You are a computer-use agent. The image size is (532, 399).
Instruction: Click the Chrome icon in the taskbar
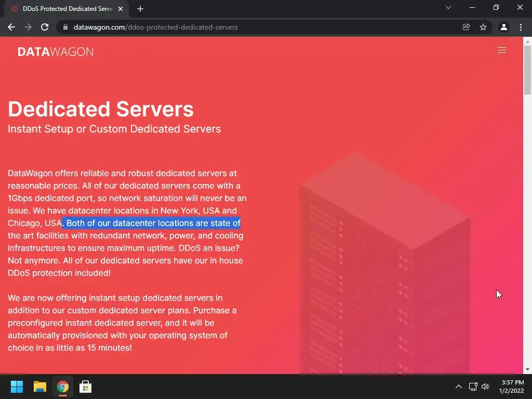point(63,387)
